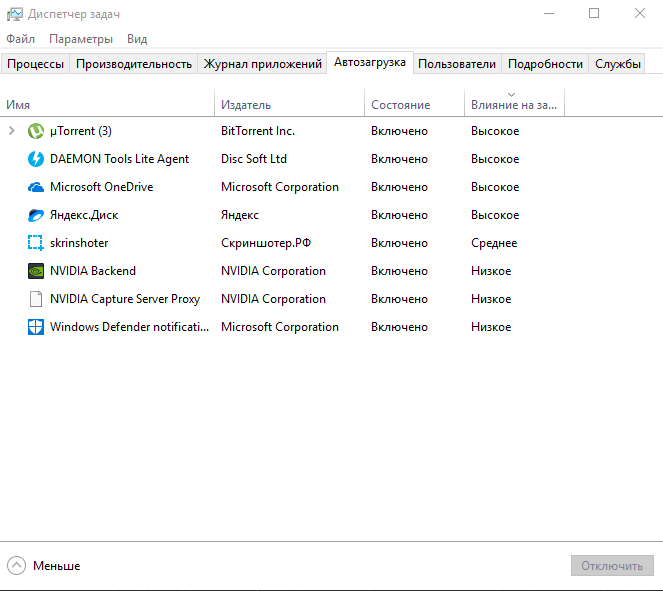This screenshot has height=591, width=663.
Task: Click the Диспетчер задач title bar icon
Action: coord(14,14)
